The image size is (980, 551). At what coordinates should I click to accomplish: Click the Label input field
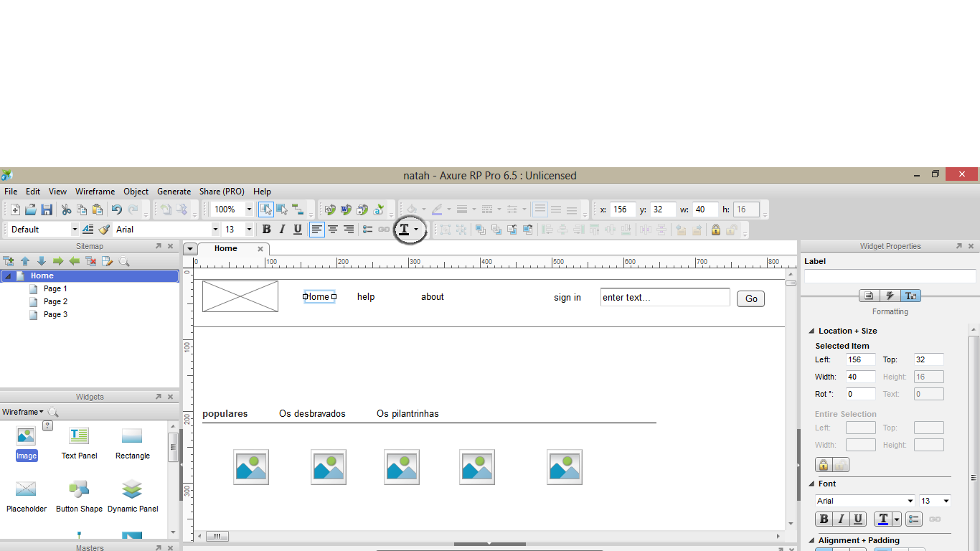pyautogui.click(x=890, y=276)
